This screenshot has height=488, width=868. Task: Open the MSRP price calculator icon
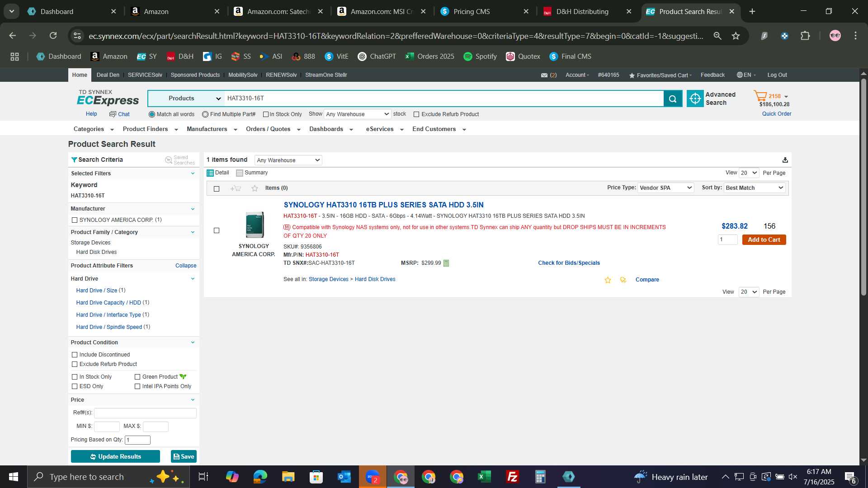coord(446,263)
